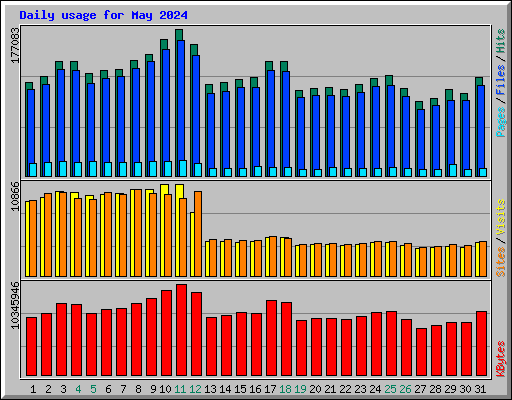Select the red KBytes bar for day 31
Viewport: 512px width, 400px height.
[481, 344]
